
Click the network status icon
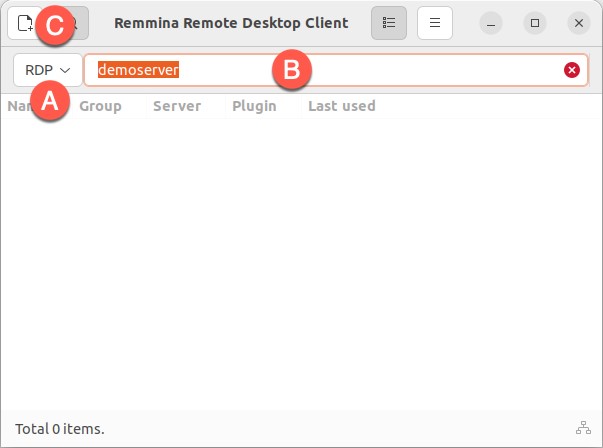583,428
